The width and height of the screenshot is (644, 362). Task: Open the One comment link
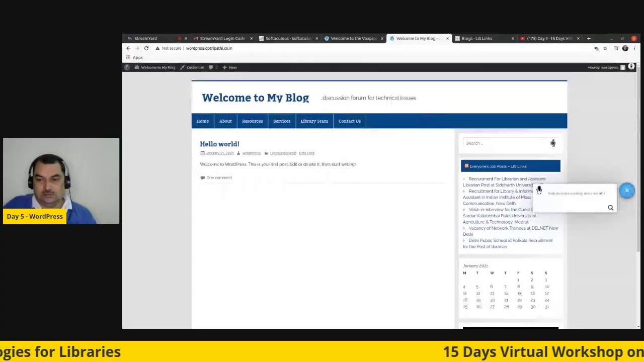[x=219, y=177]
